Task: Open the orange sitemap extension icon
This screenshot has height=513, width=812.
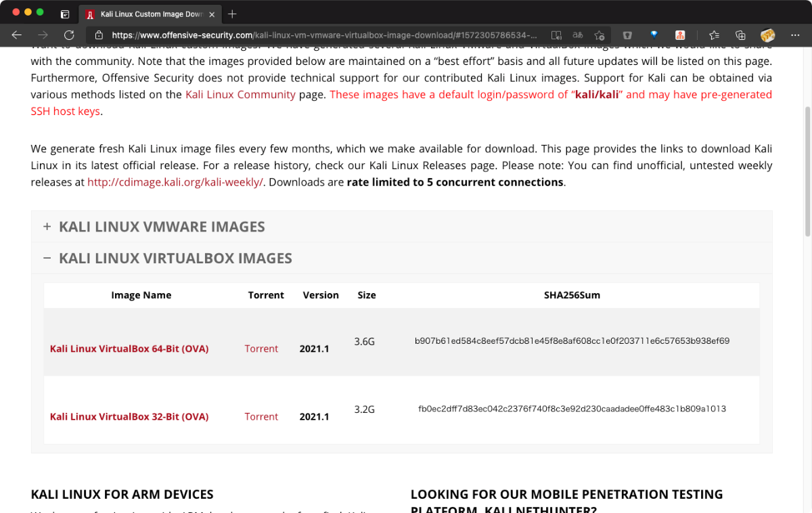Action: (680, 35)
